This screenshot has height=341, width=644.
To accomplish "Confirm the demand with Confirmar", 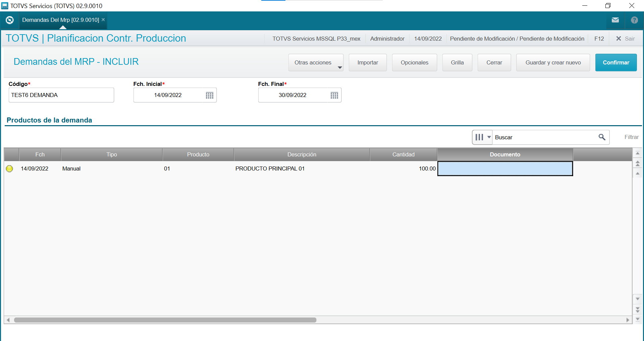I will pos(616,62).
